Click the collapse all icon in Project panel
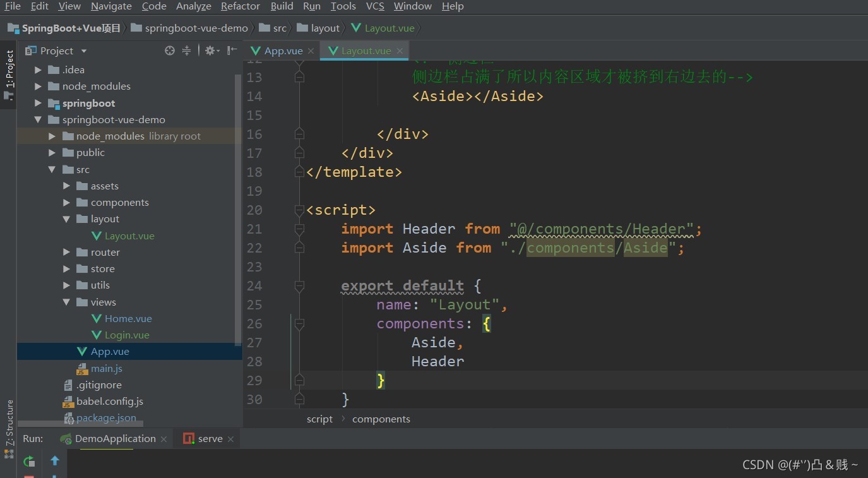Viewport: 868px width, 478px height. [187, 51]
